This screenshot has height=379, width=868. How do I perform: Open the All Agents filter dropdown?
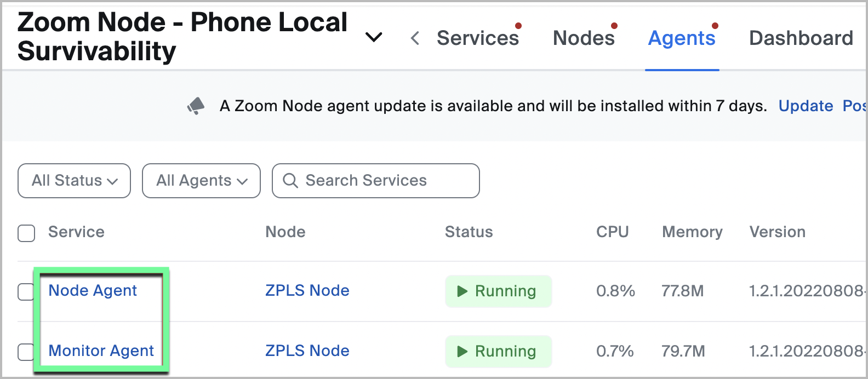pos(201,181)
